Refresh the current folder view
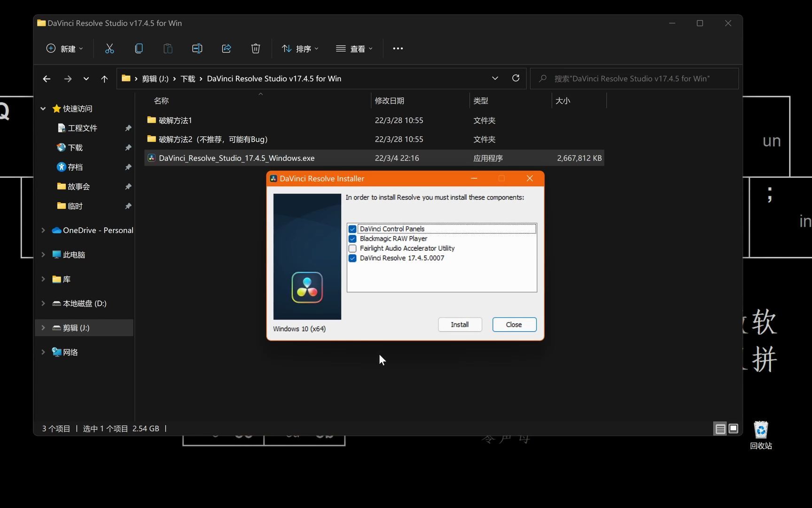Screen dimensions: 812x508 (515, 78)
